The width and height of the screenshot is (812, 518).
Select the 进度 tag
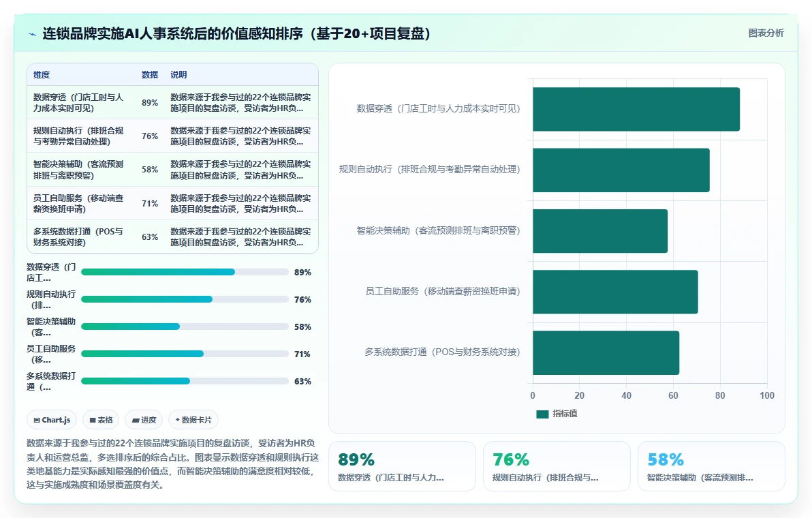(144, 420)
